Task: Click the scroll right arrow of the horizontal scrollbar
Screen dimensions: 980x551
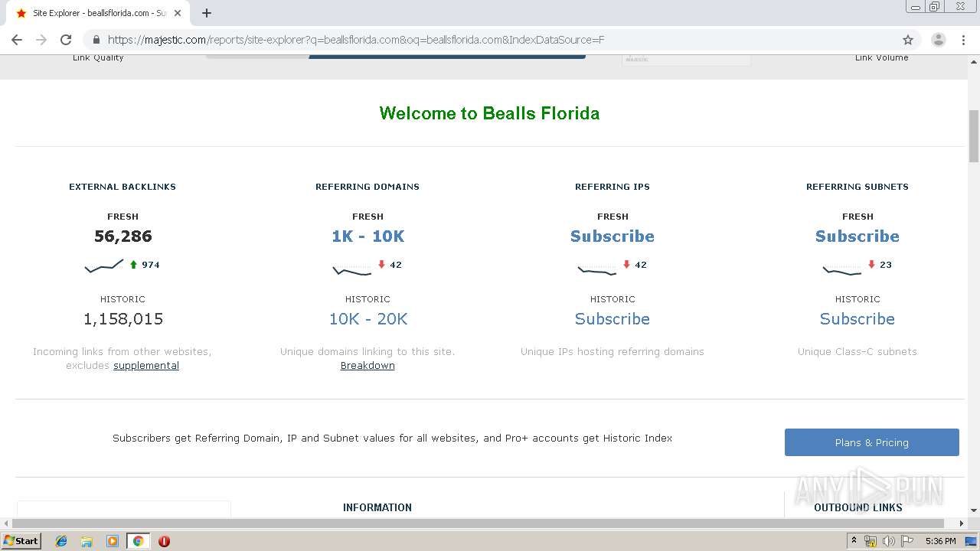Action: [962, 523]
